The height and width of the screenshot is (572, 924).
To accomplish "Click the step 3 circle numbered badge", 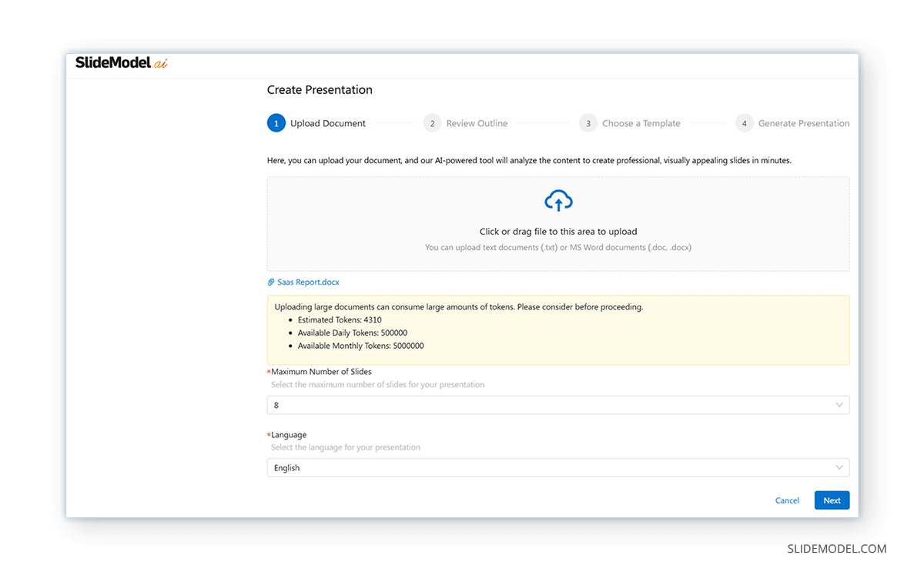I will (588, 122).
